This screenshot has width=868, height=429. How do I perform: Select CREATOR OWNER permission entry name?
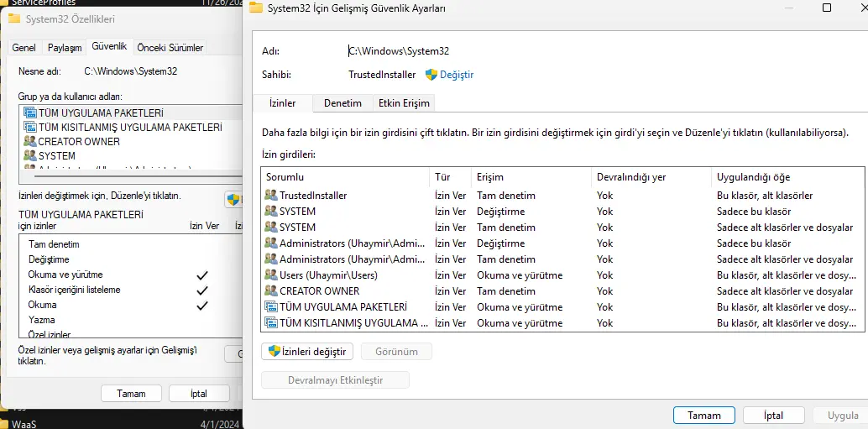[x=319, y=291]
